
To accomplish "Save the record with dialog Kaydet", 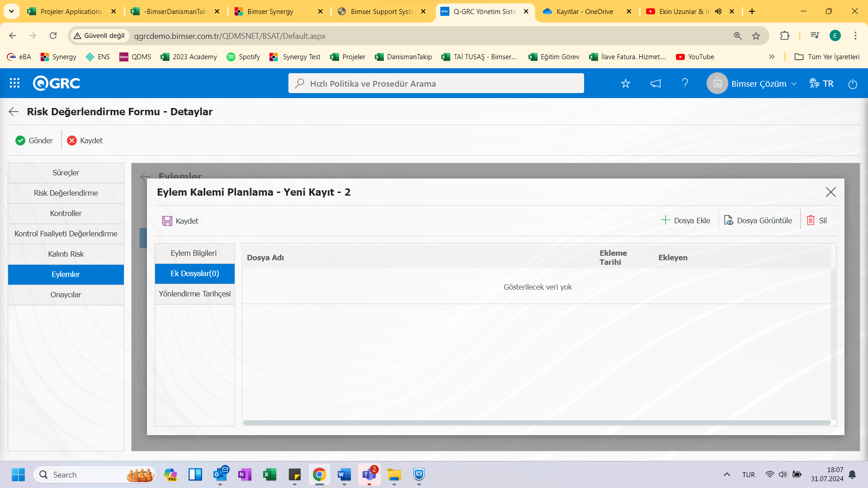I will (x=180, y=221).
